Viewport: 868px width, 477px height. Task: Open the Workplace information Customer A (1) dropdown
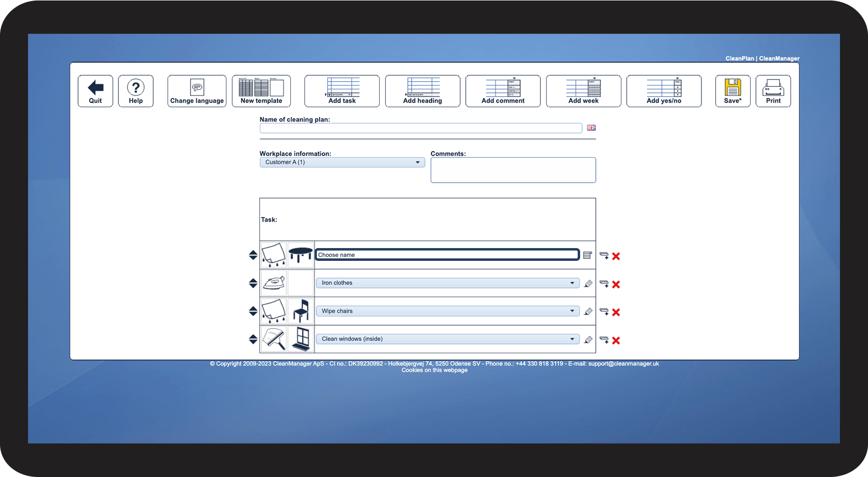tap(342, 162)
